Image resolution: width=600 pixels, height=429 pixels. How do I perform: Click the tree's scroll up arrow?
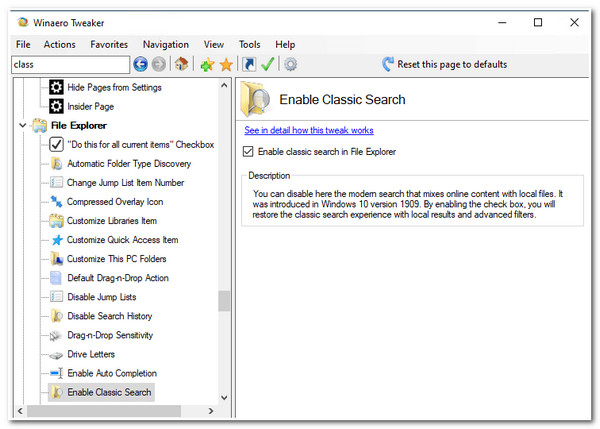coord(224,85)
